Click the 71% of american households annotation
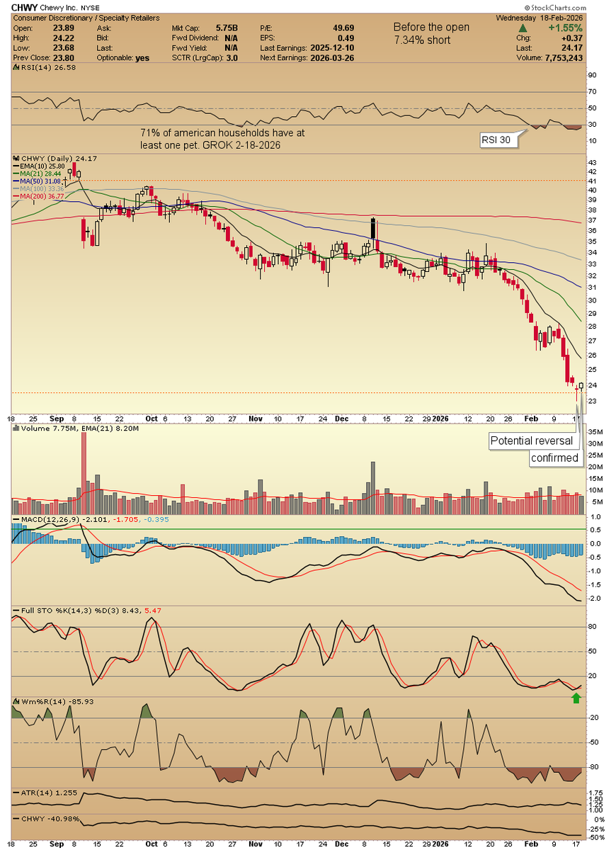Image resolution: width=616 pixels, height=850 pixels. click(x=223, y=138)
